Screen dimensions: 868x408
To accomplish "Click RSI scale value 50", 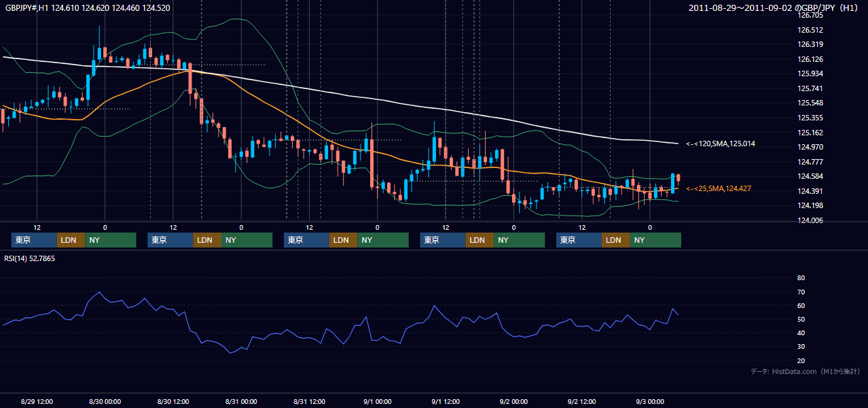I will 801,319.
